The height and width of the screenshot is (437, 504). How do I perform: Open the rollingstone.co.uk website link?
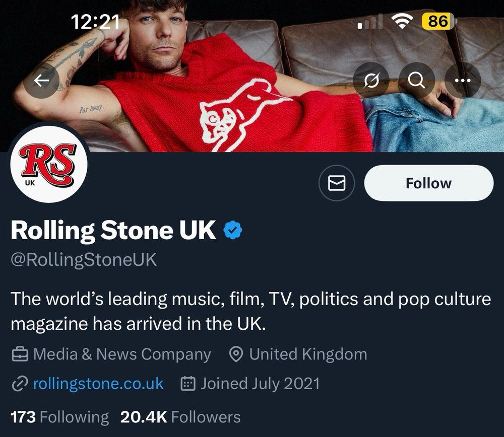(98, 384)
